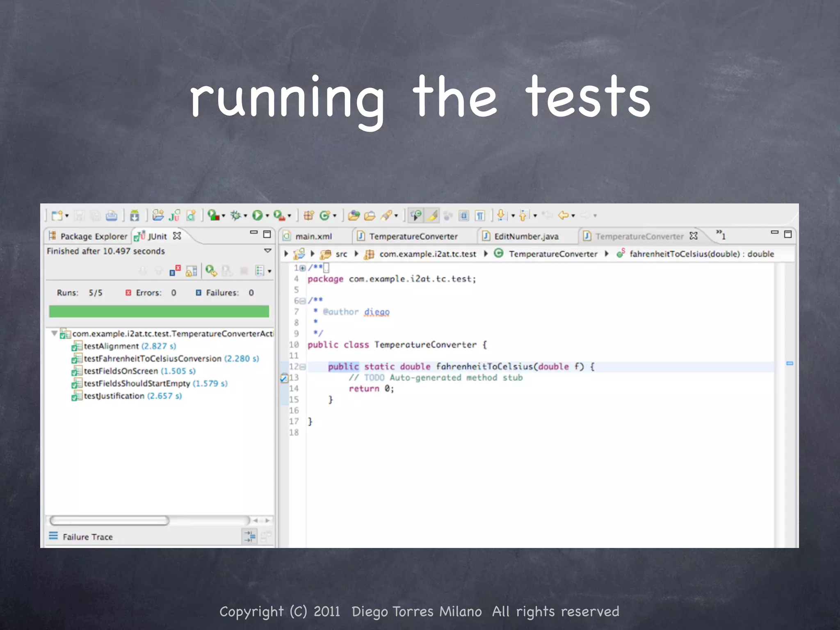The height and width of the screenshot is (630, 840).
Task: Click the green Run button icon
Action: click(x=257, y=215)
